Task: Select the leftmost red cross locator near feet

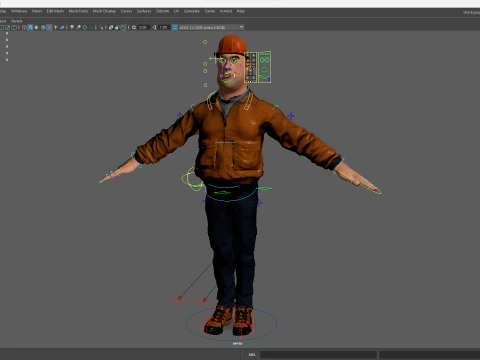Action: [179, 299]
